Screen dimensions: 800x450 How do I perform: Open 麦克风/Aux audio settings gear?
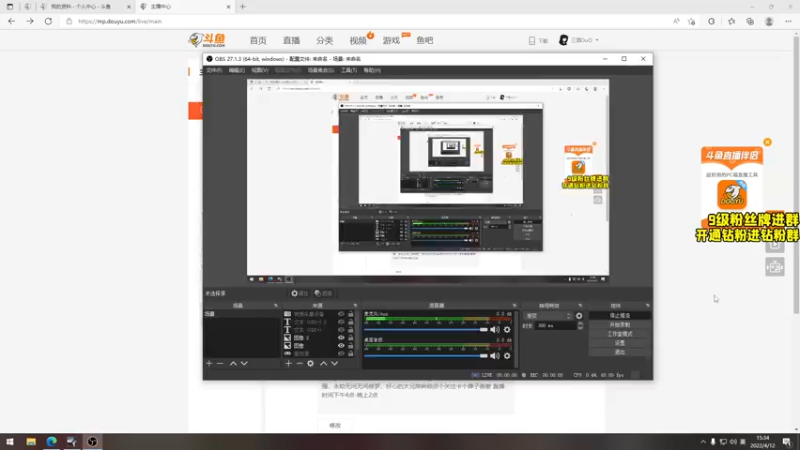click(x=507, y=330)
